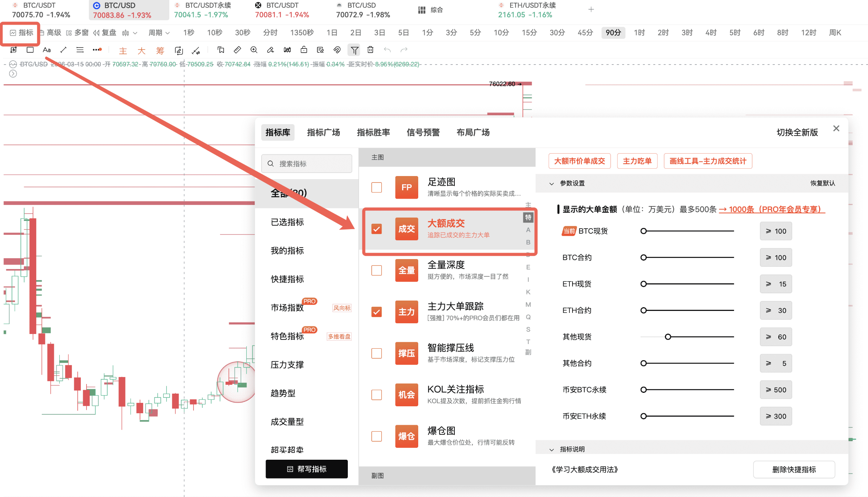Image resolution: width=868 pixels, height=497 pixels.
Task: Open the 学习大额成交用法 link
Action: pyautogui.click(x=584, y=470)
